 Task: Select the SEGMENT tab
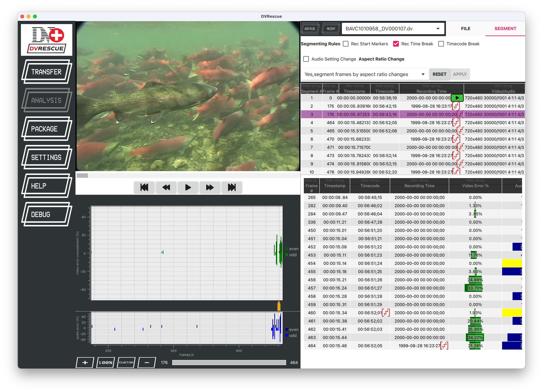point(505,29)
